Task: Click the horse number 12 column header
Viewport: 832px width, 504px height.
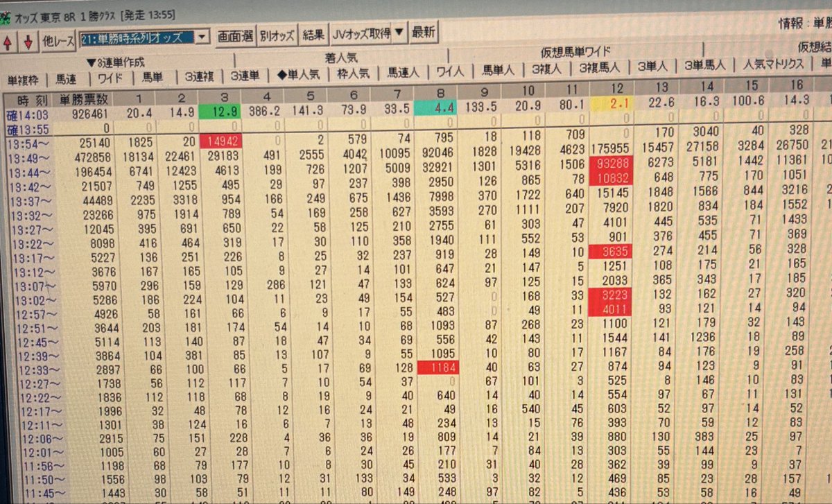Action: click(618, 88)
